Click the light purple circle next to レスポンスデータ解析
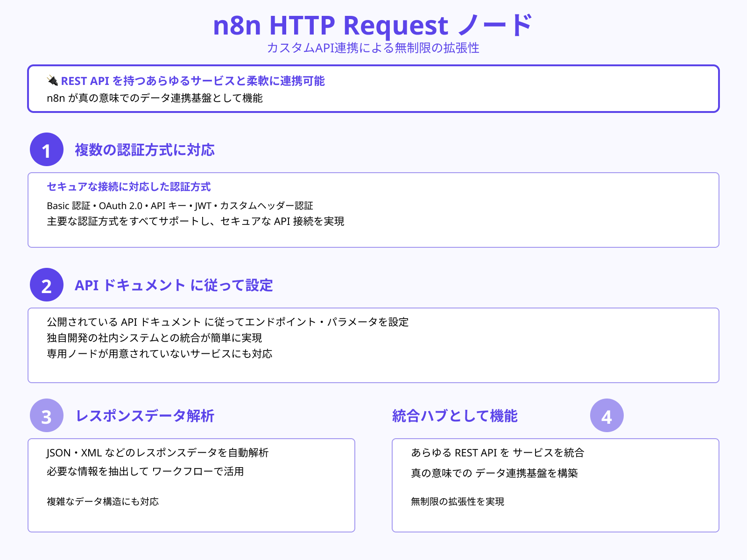747x560 pixels. coord(46,416)
